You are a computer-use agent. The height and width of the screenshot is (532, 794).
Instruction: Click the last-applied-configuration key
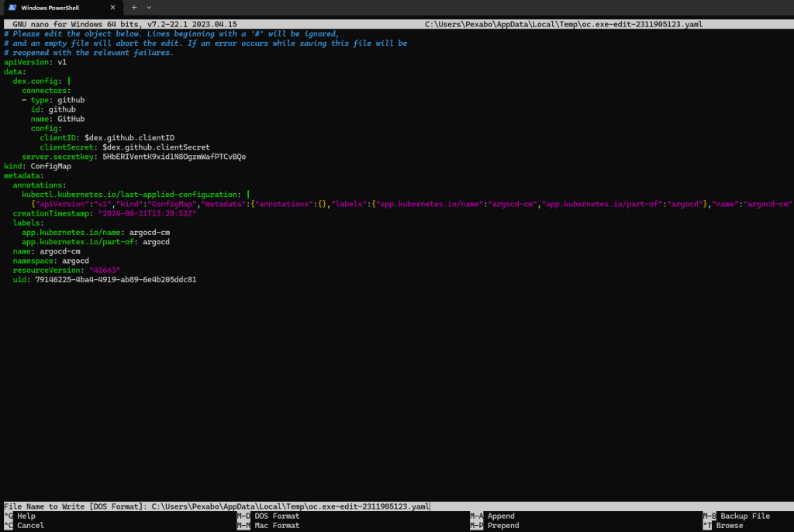(x=131, y=194)
